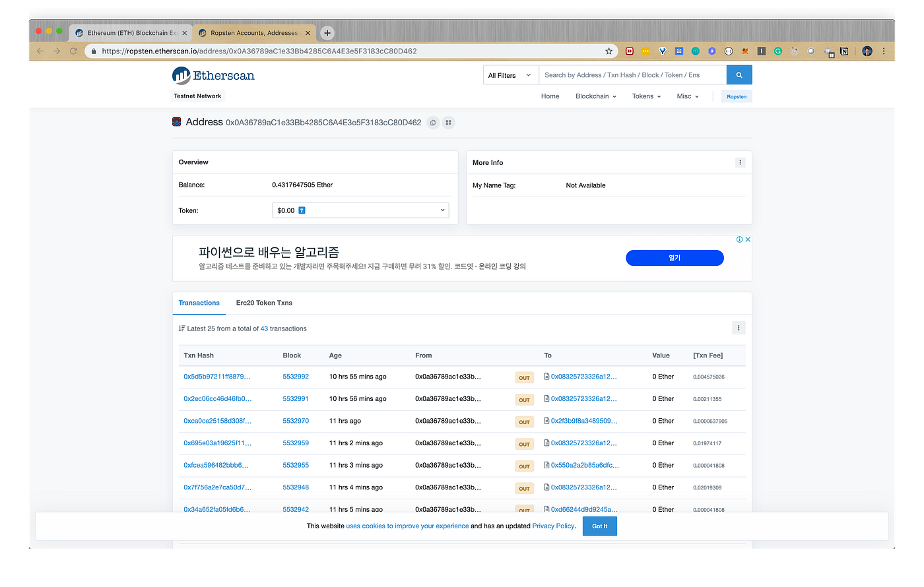The image size is (924, 587).
Task: Open the cookies experience link
Action: 407,526
